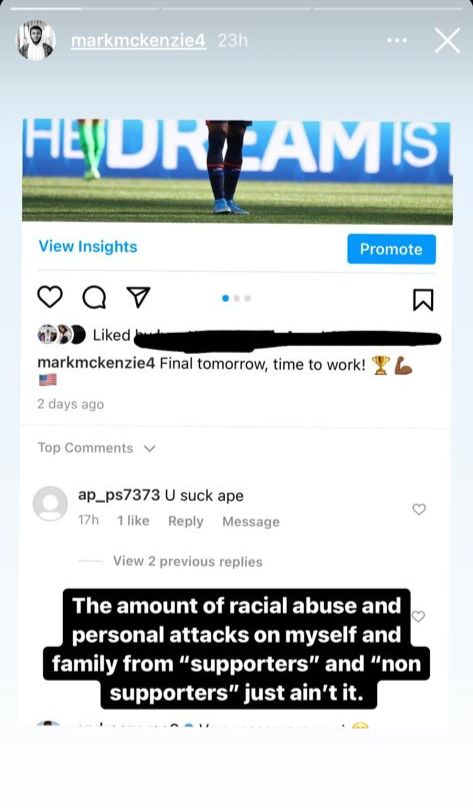Image resolution: width=473 pixels, height=808 pixels.
Task: Toggle the heart beside the second comment
Action: point(418,616)
